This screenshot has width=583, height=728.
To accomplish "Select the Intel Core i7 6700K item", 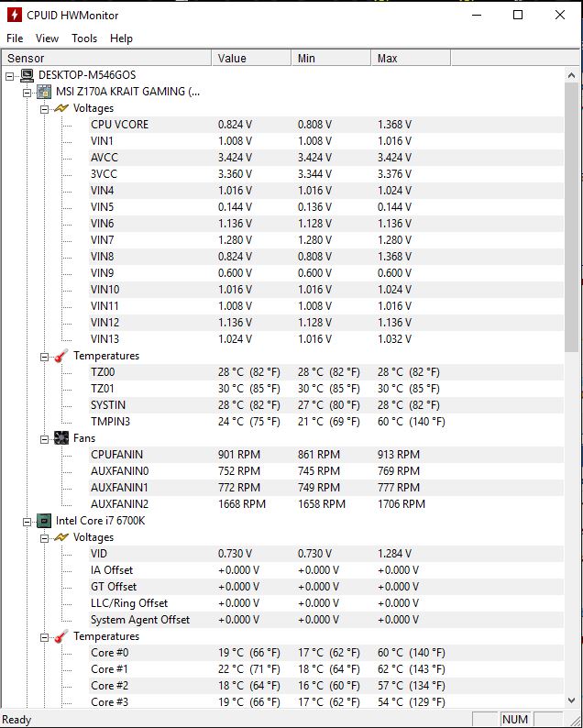I will coord(100,521).
